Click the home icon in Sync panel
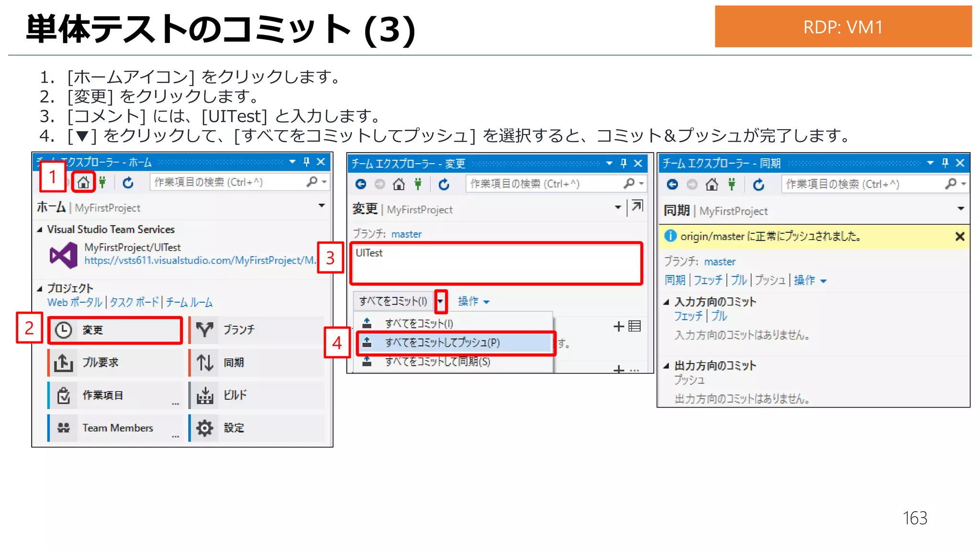The height and width of the screenshot is (551, 980). tap(712, 185)
